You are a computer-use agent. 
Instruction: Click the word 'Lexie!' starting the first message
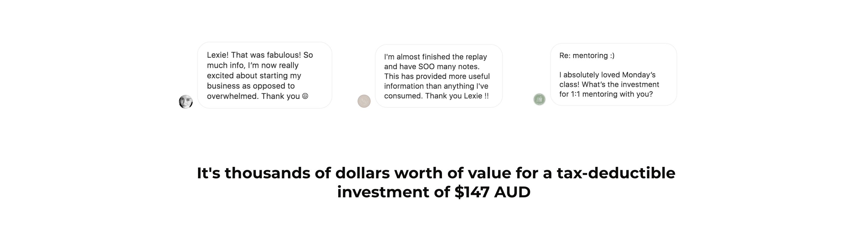[218, 55]
